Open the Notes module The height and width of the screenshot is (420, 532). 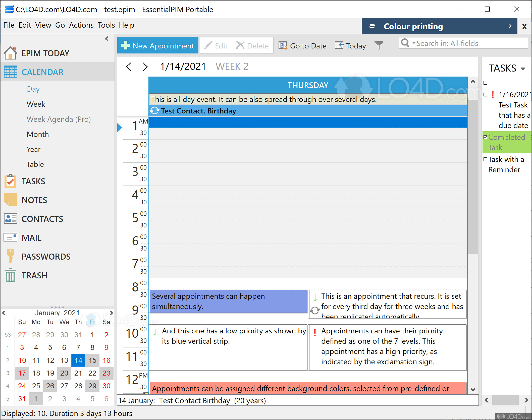coord(34,200)
